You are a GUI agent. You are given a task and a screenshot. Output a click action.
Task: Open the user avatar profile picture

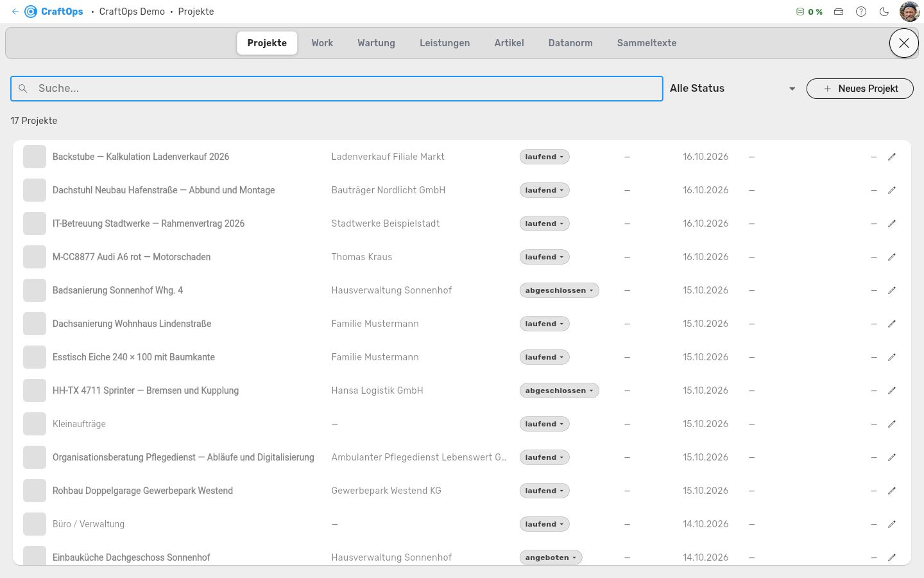click(x=910, y=12)
